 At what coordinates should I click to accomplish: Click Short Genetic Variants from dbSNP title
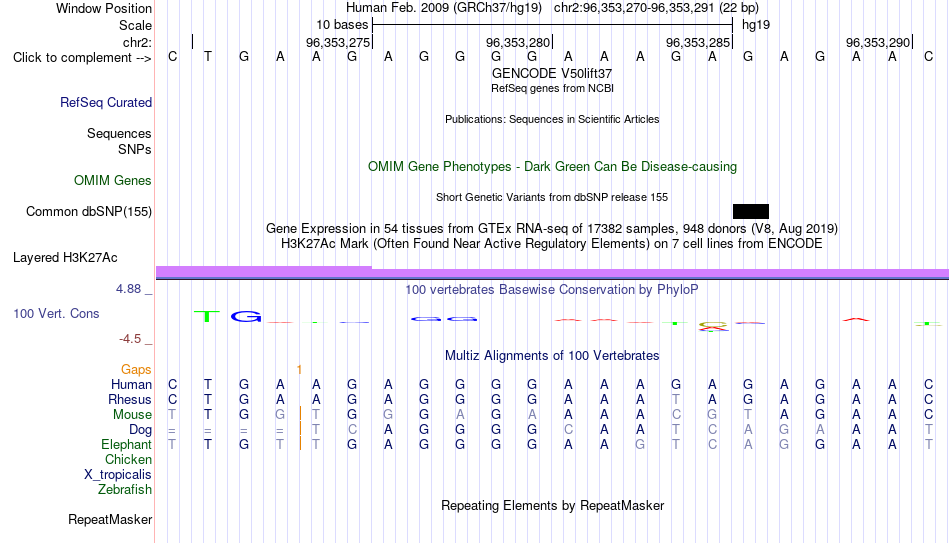pos(552,198)
